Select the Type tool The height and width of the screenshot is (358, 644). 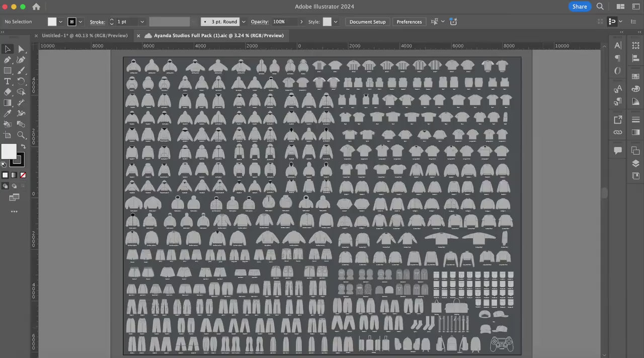[8, 81]
